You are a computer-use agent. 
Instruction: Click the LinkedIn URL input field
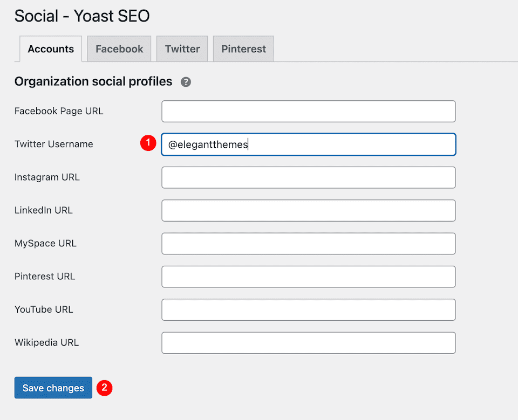click(308, 210)
